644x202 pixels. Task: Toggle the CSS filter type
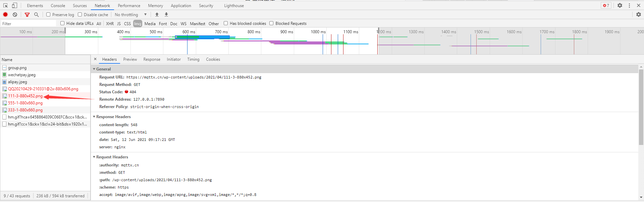pyautogui.click(x=127, y=23)
